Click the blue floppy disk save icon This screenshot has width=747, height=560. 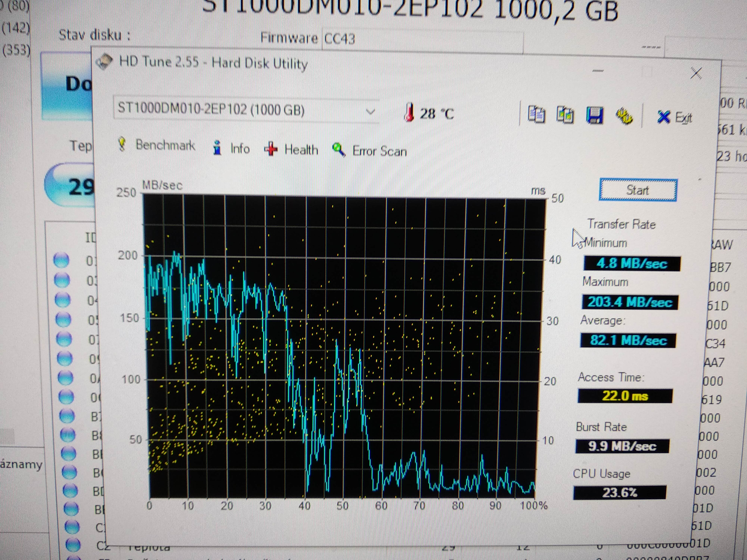tap(594, 115)
